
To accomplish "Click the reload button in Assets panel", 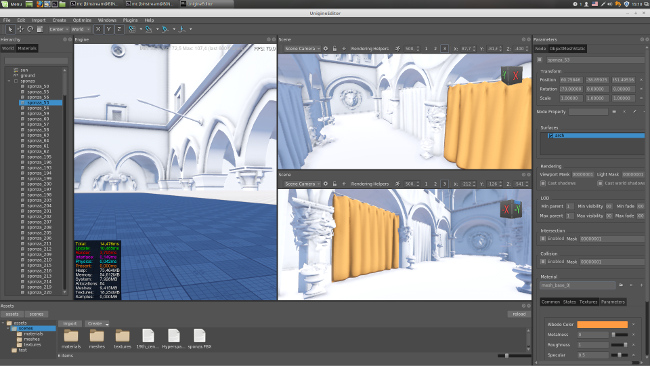I will click(x=519, y=314).
